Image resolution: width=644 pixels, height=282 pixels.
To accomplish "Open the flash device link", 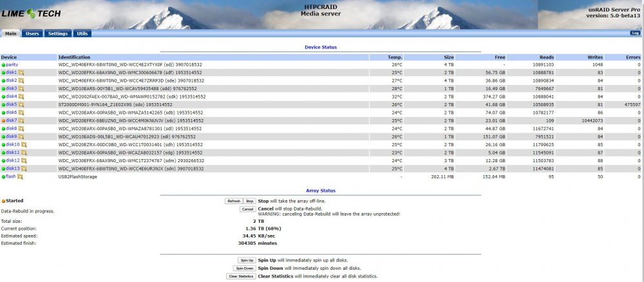I will [x=11, y=177].
